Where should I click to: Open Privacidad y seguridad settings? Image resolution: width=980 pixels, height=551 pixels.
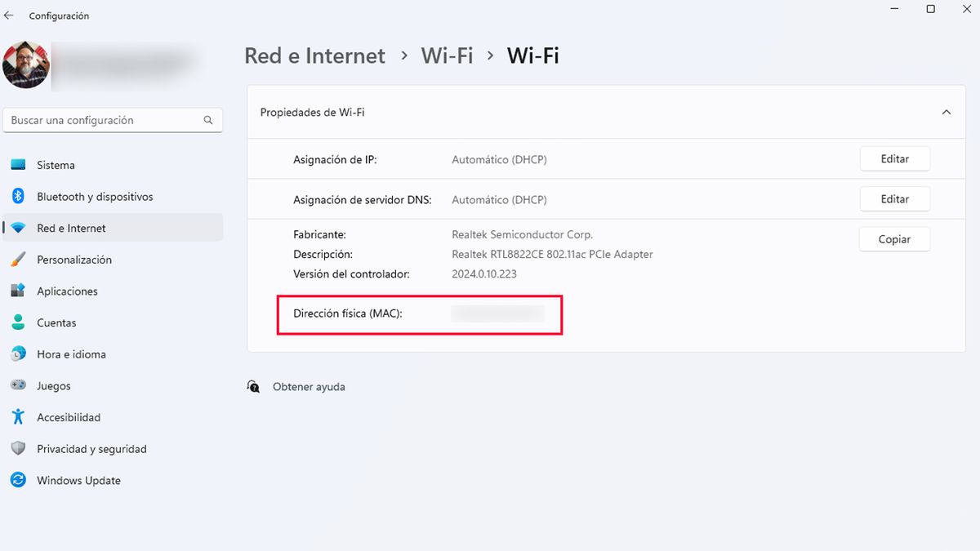18,448
